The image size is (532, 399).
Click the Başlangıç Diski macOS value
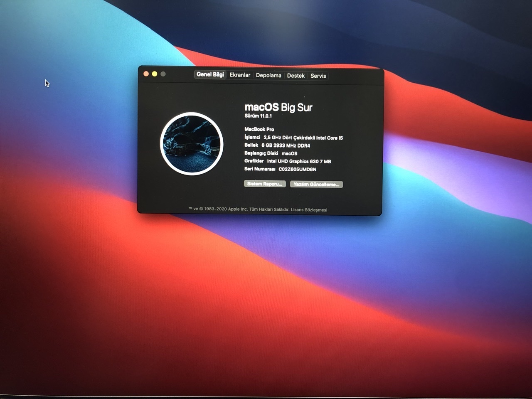[289, 153]
